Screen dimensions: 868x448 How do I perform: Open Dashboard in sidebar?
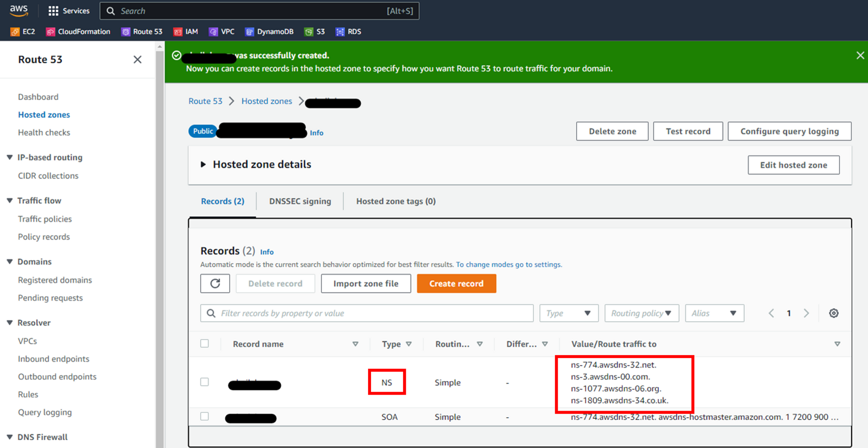pyautogui.click(x=38, y=97)
